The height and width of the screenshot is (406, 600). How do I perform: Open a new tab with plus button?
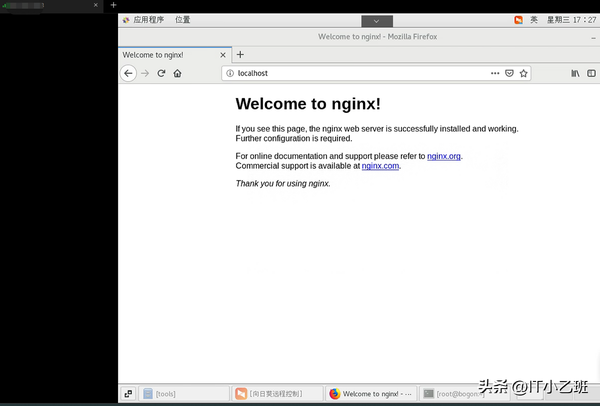(x=240, y=55)
